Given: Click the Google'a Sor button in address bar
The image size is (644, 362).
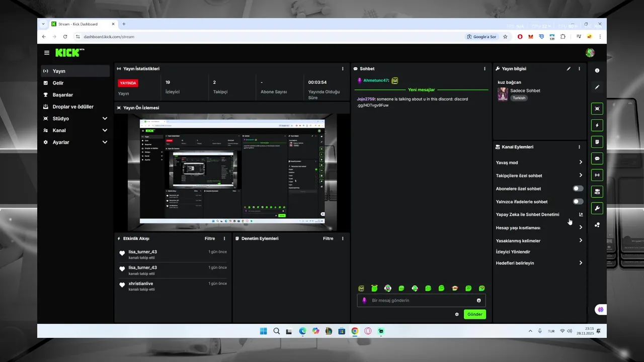Looking at the screenshot, I should [481, 37].
